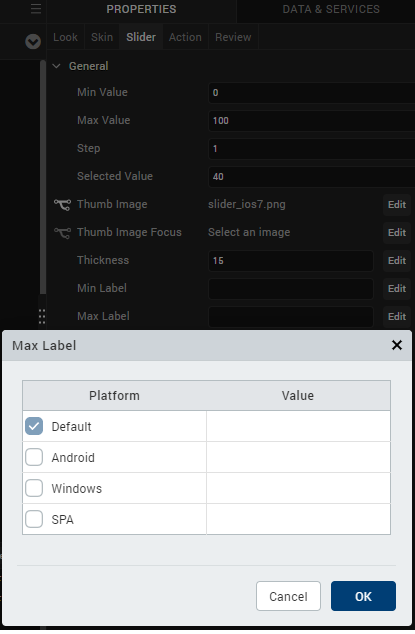Switch to the Skin tab
415x634 pixels.
pos(102,37)
